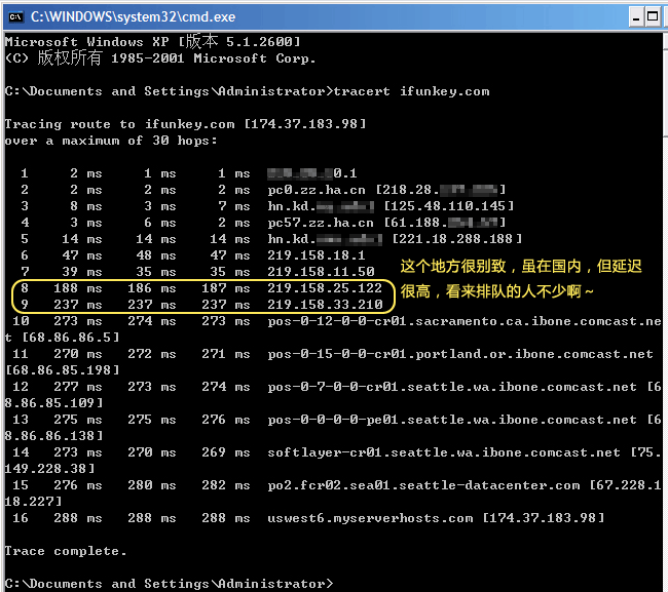Click the cmd.exe system menu icon
This screenshot has width=668, height=592.
point(14,16)
